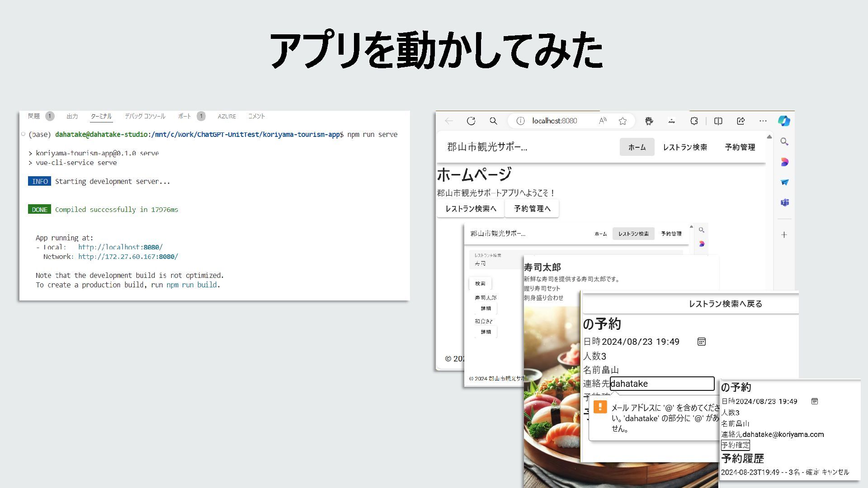Open the Copilot icon in browser toolbar
The height and width of the screenshot is (488, 868).
[x=784, y=121]
